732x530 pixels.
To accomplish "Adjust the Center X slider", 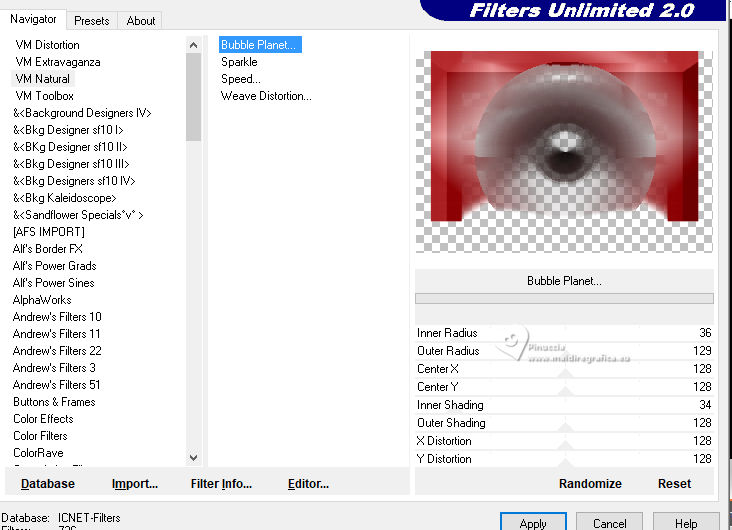I will tap(564, 369).
